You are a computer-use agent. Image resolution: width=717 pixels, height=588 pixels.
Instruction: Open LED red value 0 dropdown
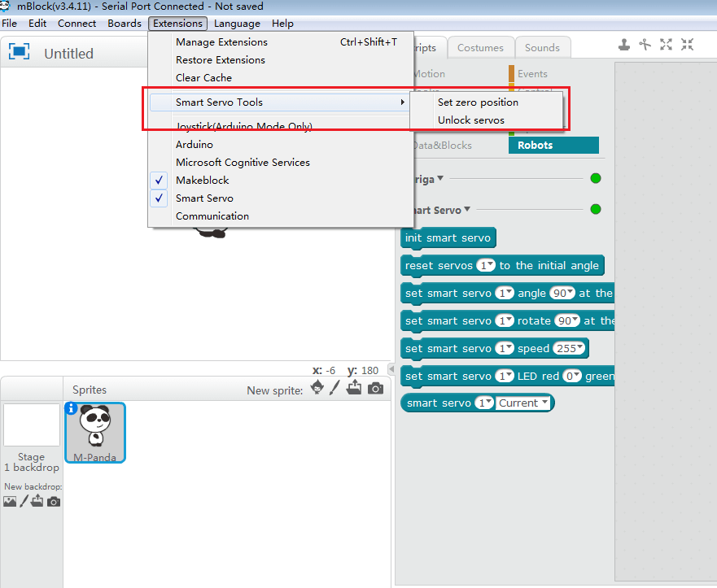tap(572, 376)
